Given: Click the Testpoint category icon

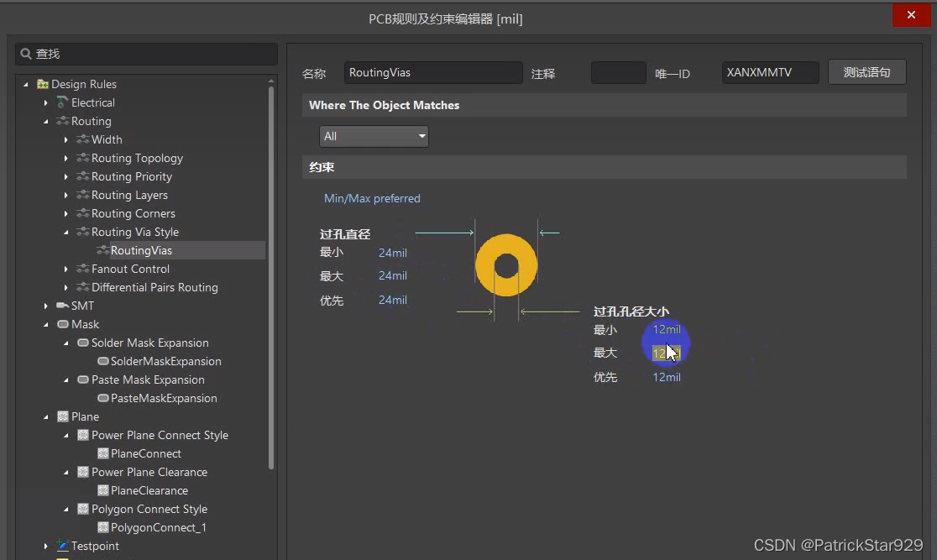Looking at the screenshot, I should click(62, 546).
